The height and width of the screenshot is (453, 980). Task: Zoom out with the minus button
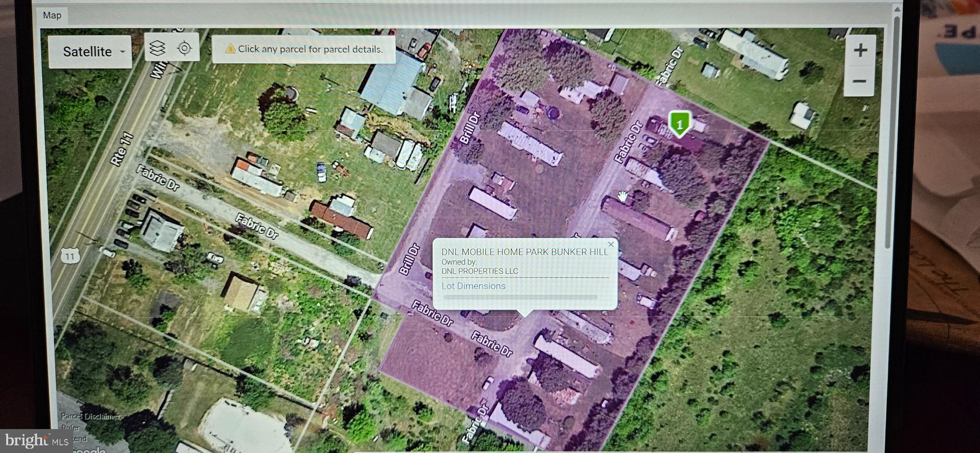(859, 81)
